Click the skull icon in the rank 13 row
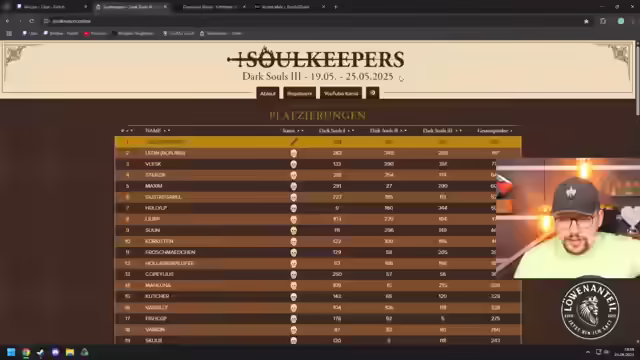This screenshot has height=360, width=640. (x=293, y=274)
